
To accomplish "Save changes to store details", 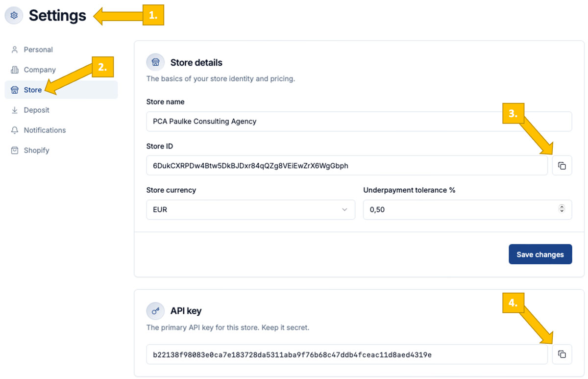I will (540, 254).
